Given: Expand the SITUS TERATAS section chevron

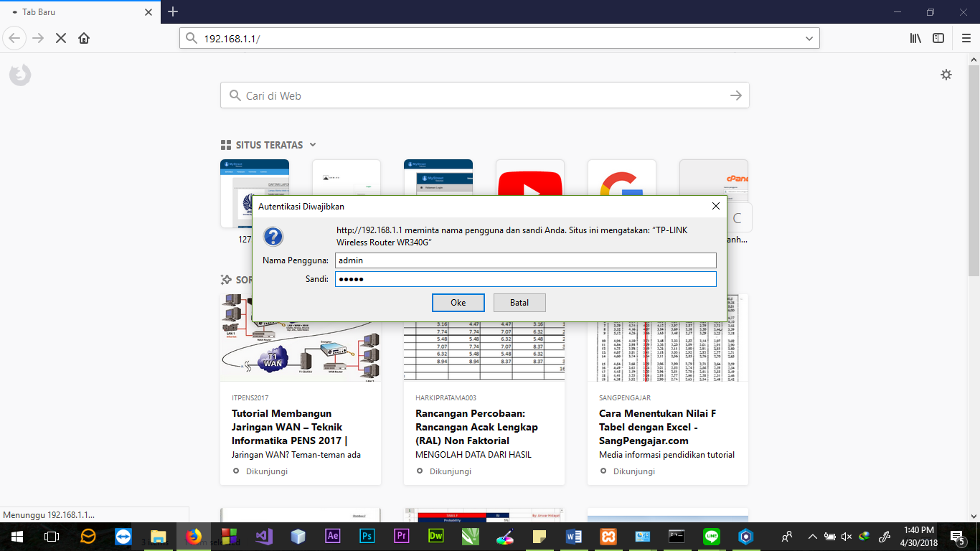Looking at the screenshot, I should 312,145.
